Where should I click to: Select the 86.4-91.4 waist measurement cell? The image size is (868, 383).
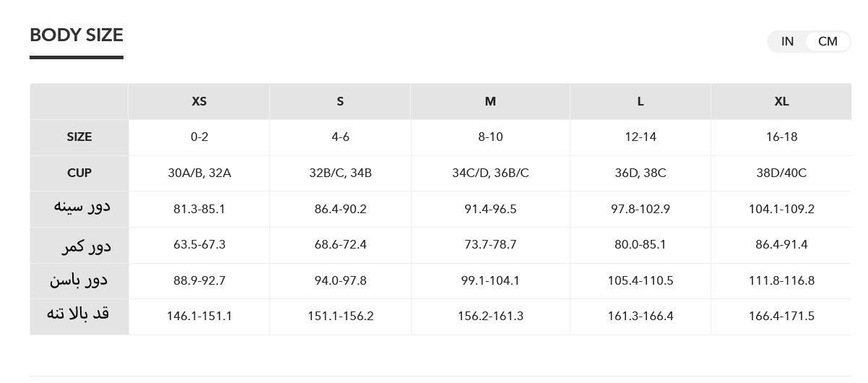click(781, 245)
